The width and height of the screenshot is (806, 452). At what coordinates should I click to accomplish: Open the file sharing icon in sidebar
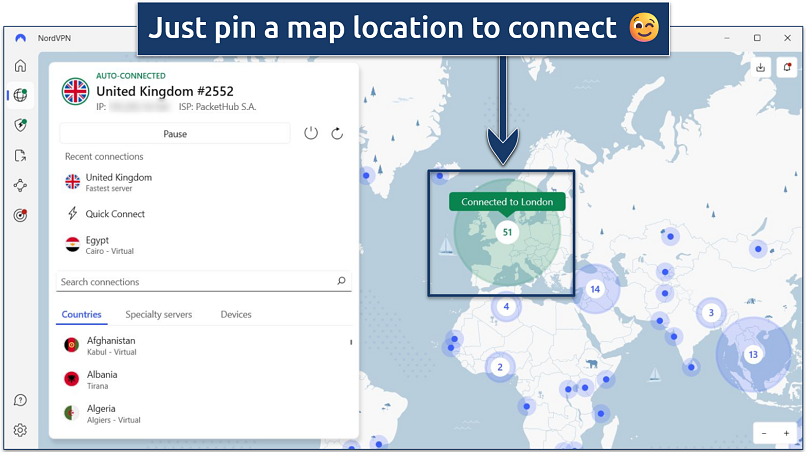[20, 156]
